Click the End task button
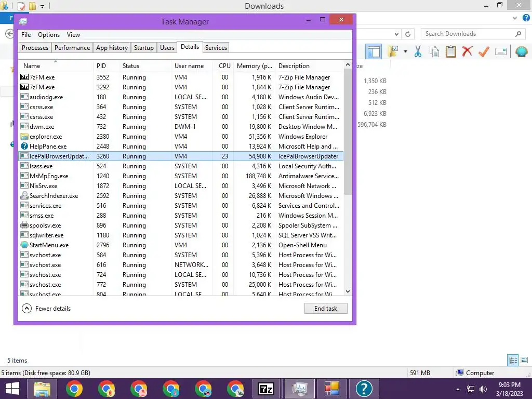Viewport: 532px width, 399px height. point(326,309)
